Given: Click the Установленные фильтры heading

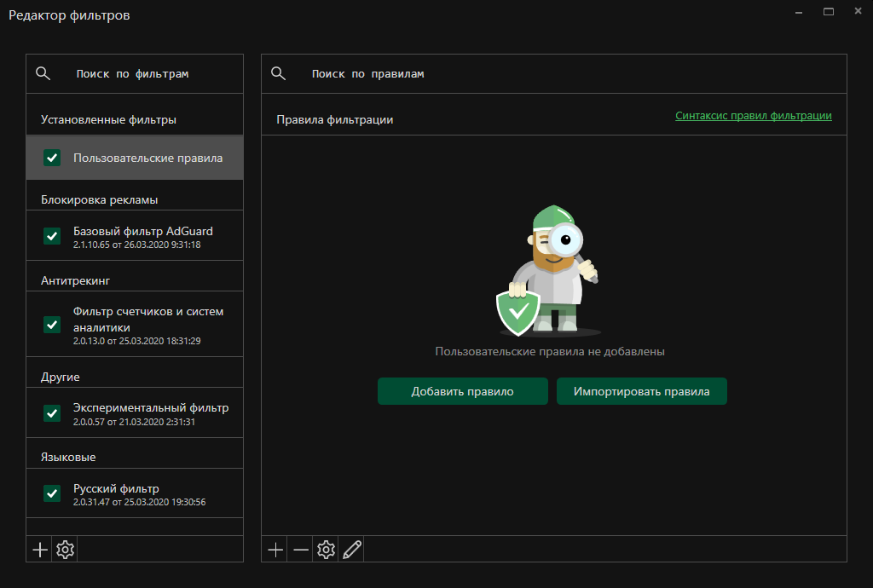Looking at the screenshot, I should coord(108,119).
